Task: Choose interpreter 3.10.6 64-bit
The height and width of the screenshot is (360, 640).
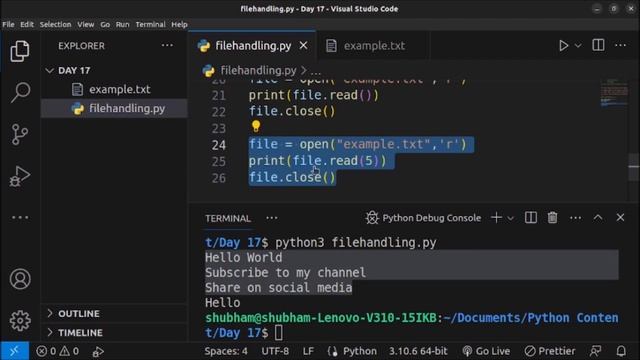Action: point(418,351)
